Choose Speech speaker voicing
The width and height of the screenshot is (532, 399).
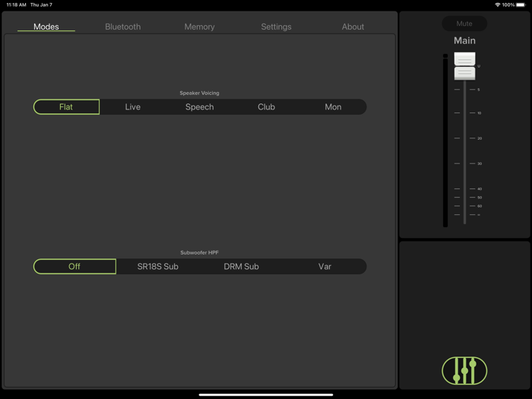coord(199,107)
